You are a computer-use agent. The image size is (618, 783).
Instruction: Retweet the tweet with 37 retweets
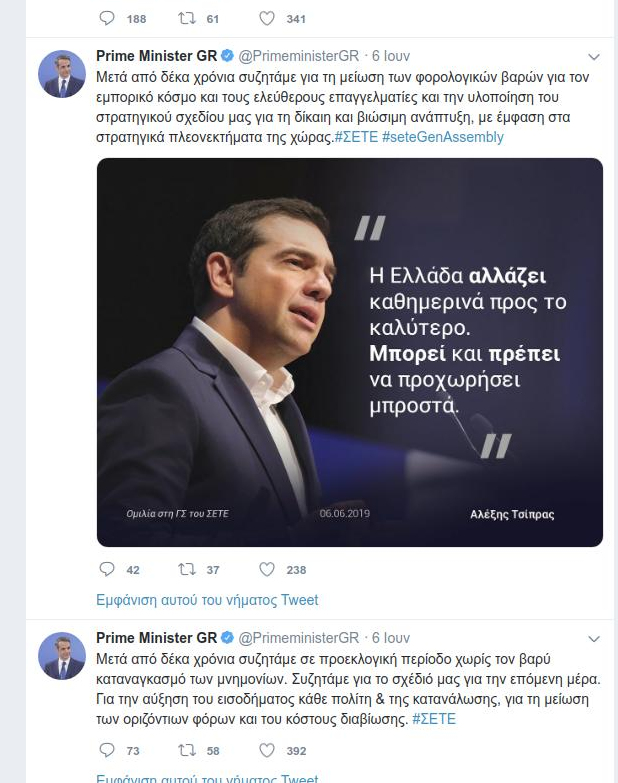187,569
